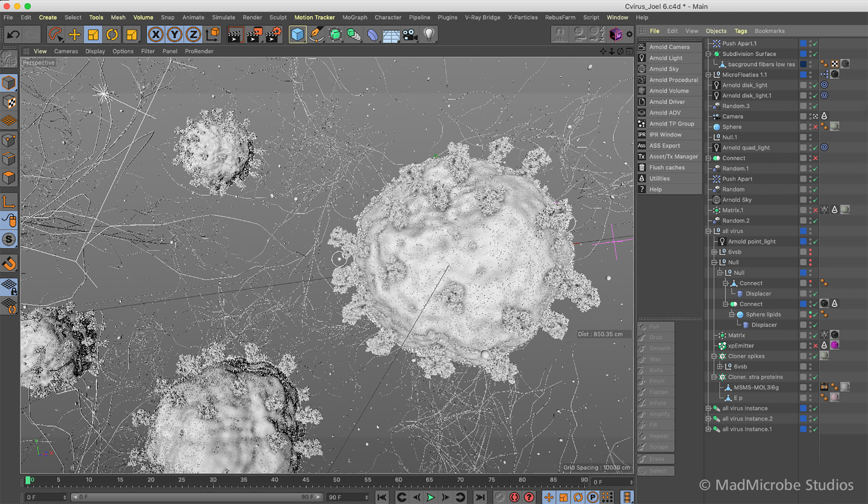This screenshot has height=504, width=868.
Task: Expand the MicroFloaties 1.1 group
Action: tap(708, 75)
